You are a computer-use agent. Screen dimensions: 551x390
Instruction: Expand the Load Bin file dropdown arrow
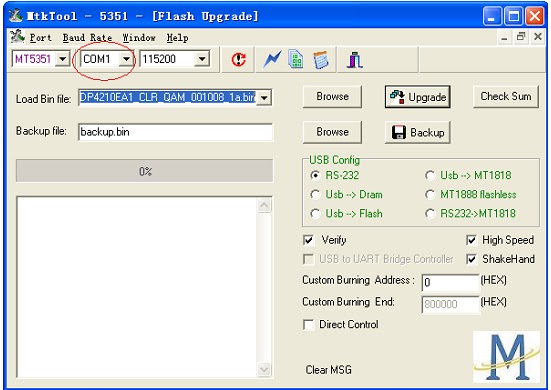tap(264, 98)
